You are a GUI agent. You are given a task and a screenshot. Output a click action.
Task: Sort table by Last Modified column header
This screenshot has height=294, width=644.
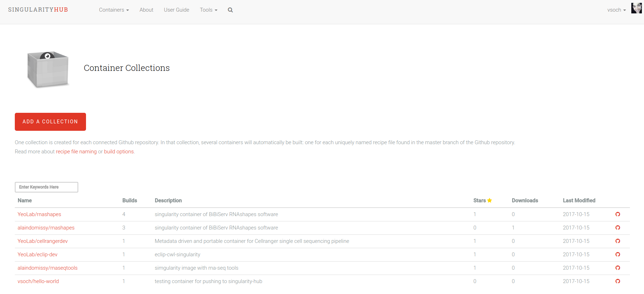click(579, 200)
